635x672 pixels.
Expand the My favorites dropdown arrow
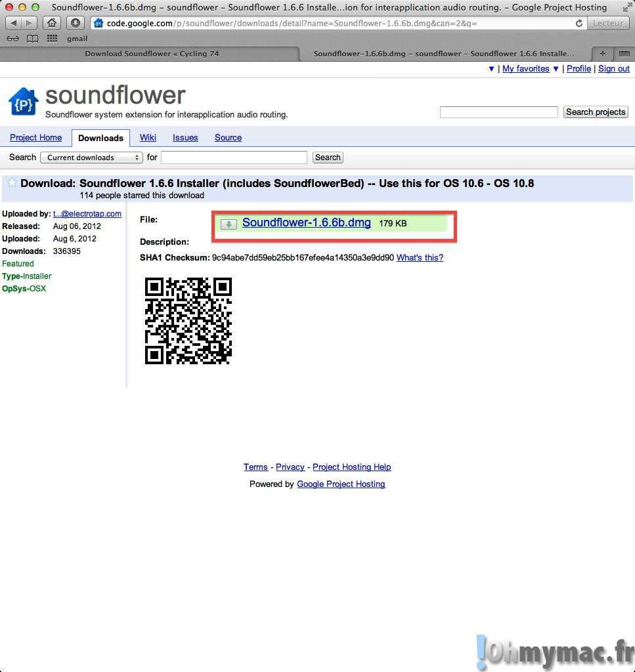[556, 69]
